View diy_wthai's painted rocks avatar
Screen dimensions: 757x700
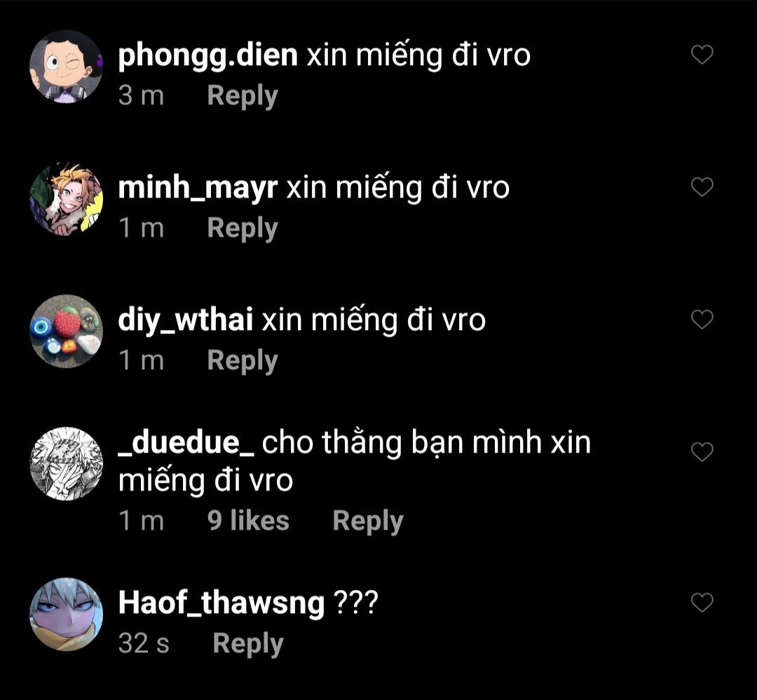[x=66, y=331]
